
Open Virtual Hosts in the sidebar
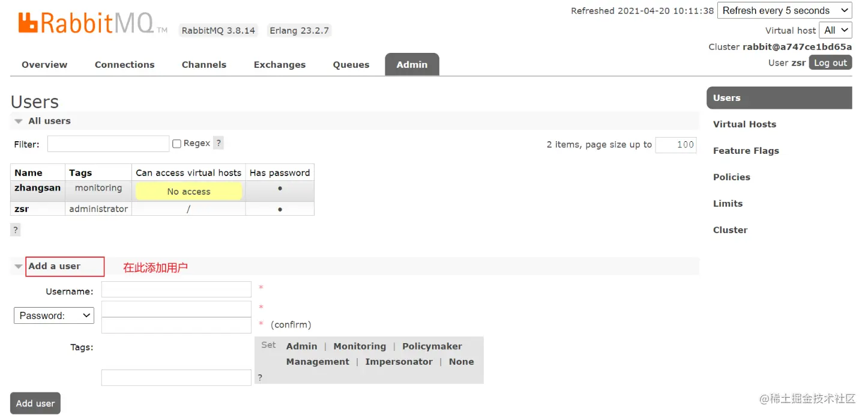[x=744, y=124]
